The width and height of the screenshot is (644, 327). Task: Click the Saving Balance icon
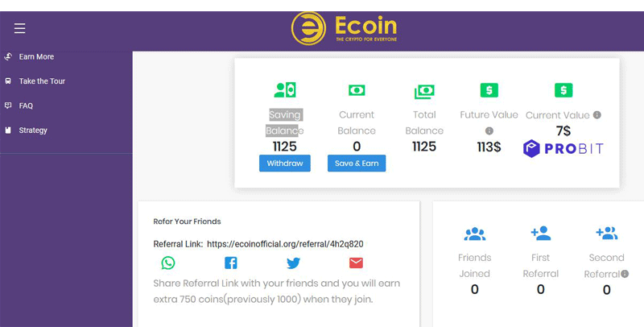pyautogui.click(x=285, y=90)
